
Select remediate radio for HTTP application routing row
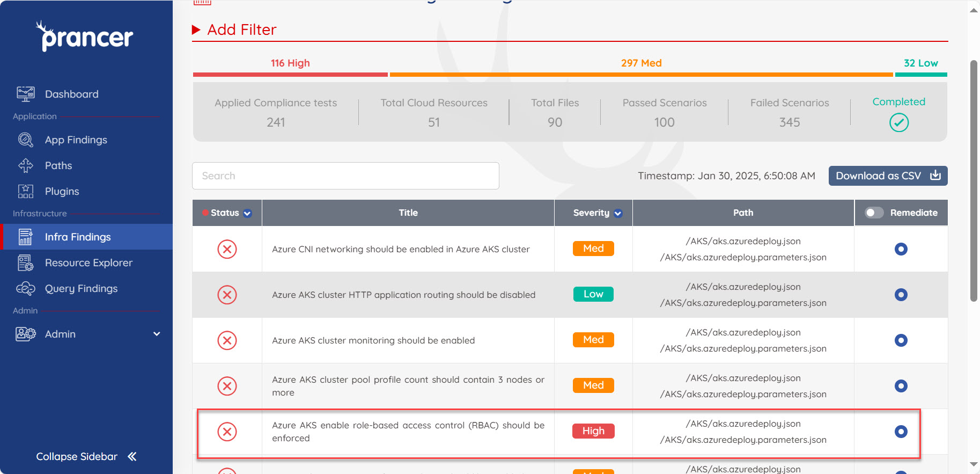coord(901,295)
